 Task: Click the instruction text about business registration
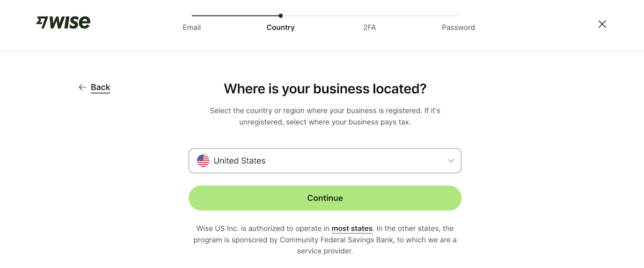click(x=325, y=116)
